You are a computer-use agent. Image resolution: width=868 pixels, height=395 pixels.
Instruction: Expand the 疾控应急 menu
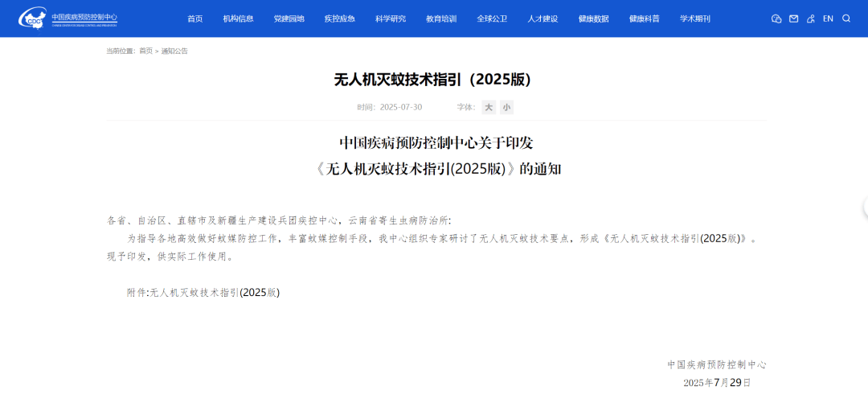(x=340, y=19)
